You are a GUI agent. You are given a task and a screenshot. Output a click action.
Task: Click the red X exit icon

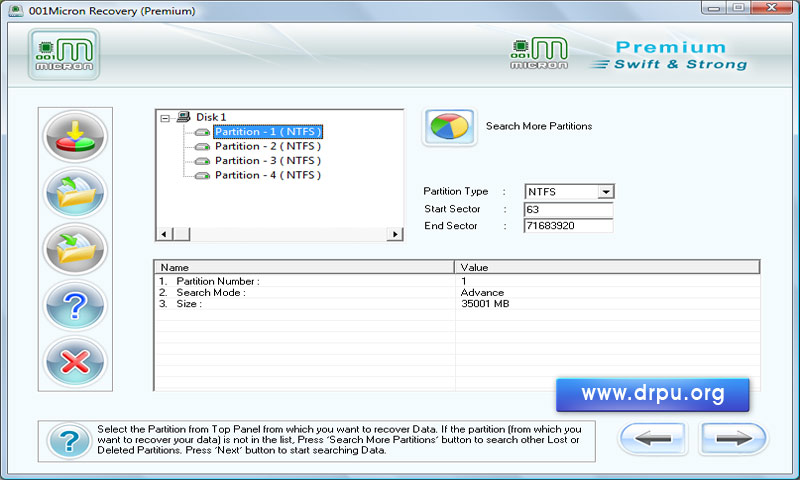pyautogui.click(x=75, y=362)
